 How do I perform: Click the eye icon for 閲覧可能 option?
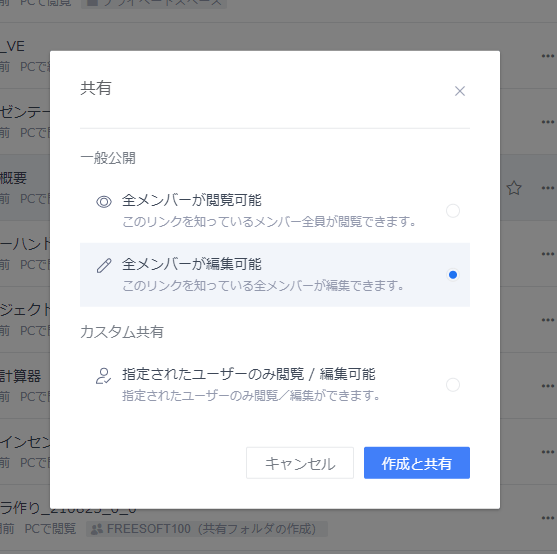(104, 202)
